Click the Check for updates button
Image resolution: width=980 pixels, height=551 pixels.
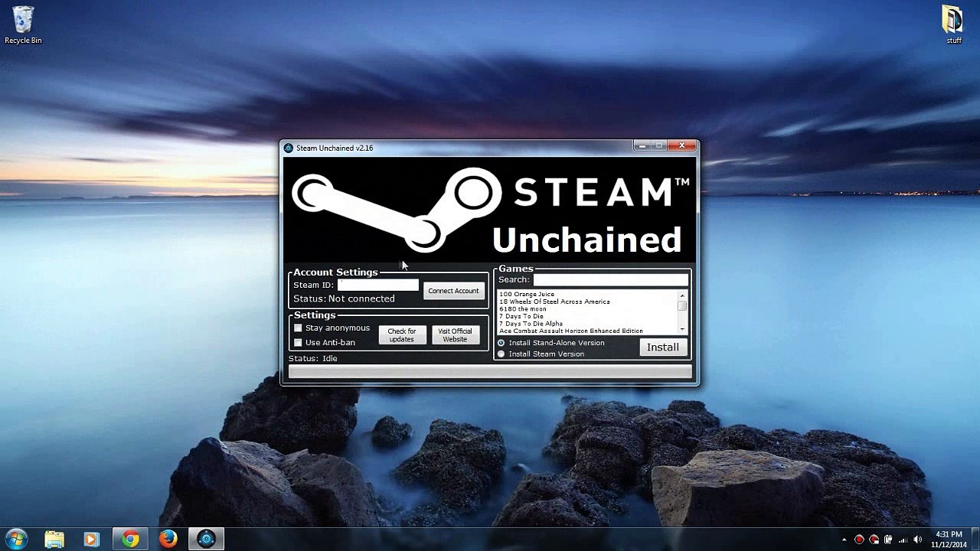click(x=402, y=335)
